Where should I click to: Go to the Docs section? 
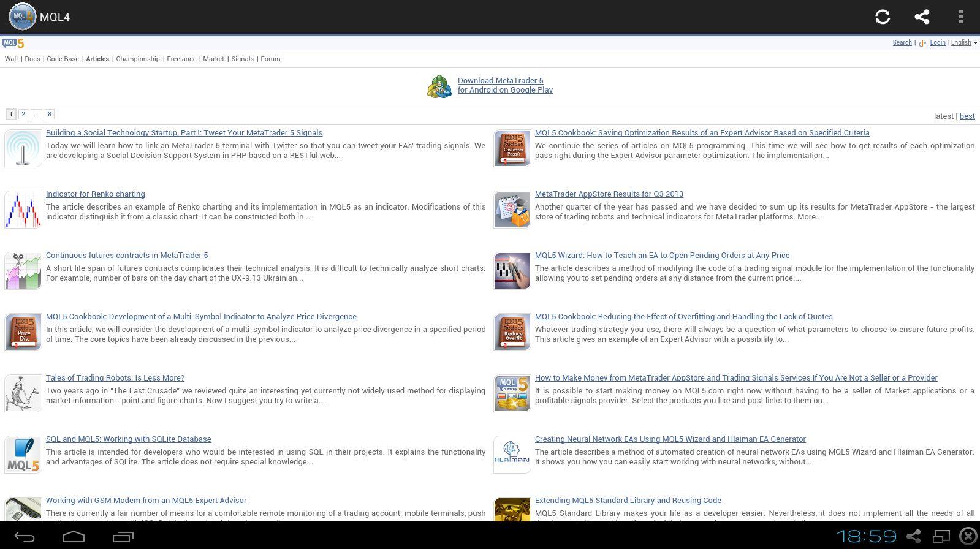[x=32, y=59]
